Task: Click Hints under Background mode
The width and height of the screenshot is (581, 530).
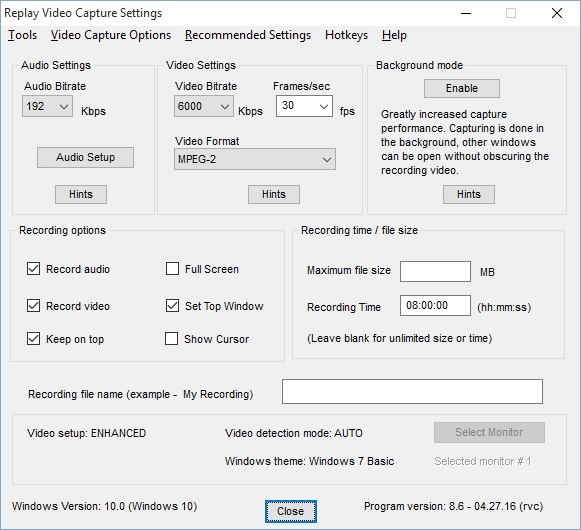Action: coord(469,194)
